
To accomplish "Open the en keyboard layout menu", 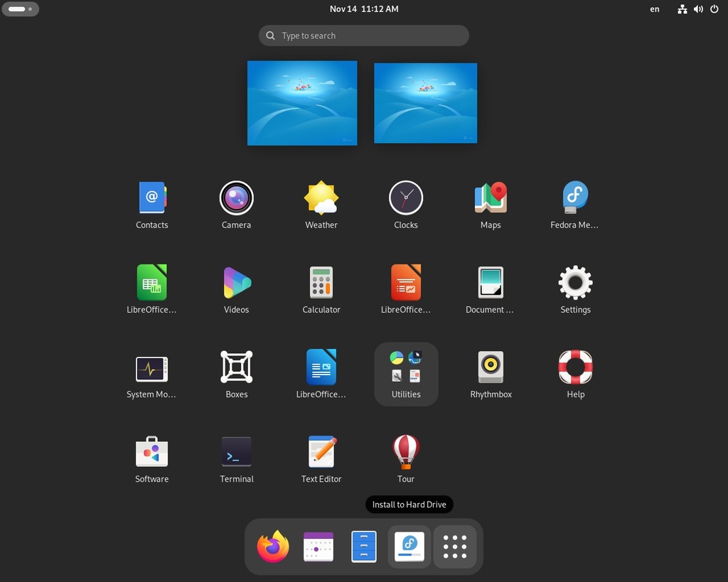I will (654, 9).
